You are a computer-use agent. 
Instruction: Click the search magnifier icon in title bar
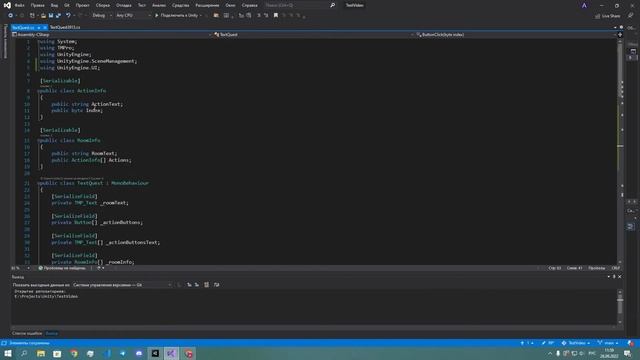coord(333,5)
